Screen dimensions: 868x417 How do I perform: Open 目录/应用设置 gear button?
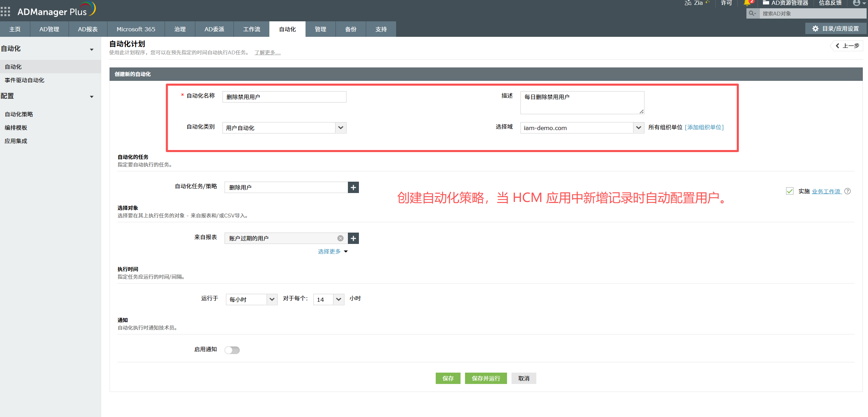[835, 29]
